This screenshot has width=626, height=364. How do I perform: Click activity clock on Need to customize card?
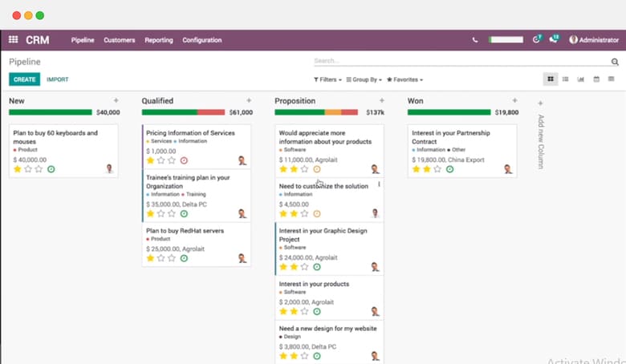click(x=316, y=214)
